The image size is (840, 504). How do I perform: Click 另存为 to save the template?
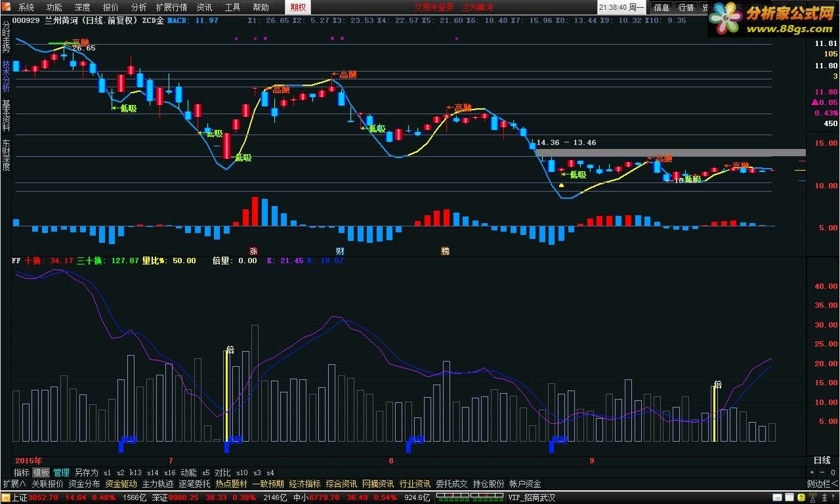[x=86, y=472]
